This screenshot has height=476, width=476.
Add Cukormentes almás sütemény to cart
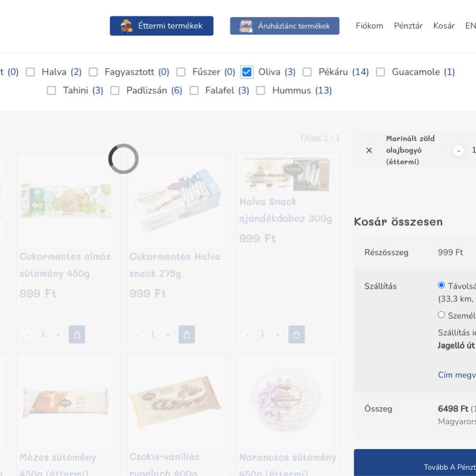tap(77, 334)
